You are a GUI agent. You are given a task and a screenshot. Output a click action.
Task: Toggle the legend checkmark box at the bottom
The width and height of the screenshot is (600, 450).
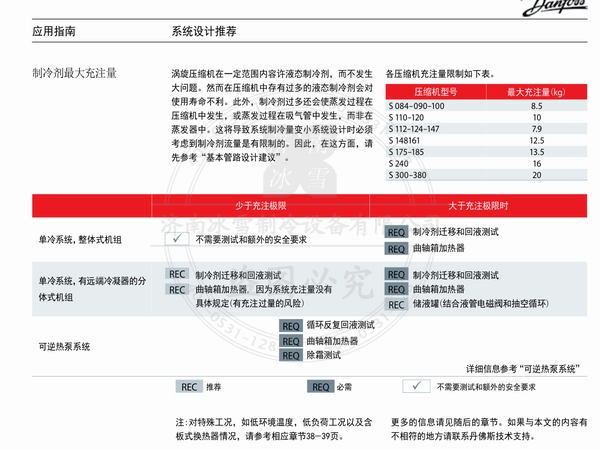coord(414,386)
